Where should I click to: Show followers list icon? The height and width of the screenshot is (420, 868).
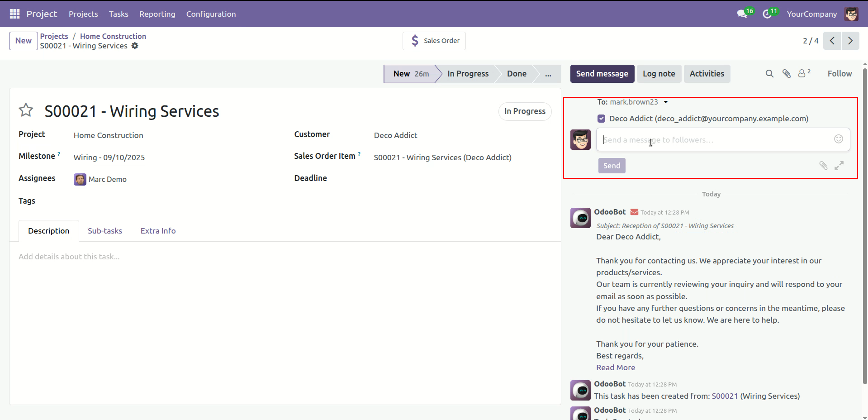pyautogui.click(x=804, y=73)
